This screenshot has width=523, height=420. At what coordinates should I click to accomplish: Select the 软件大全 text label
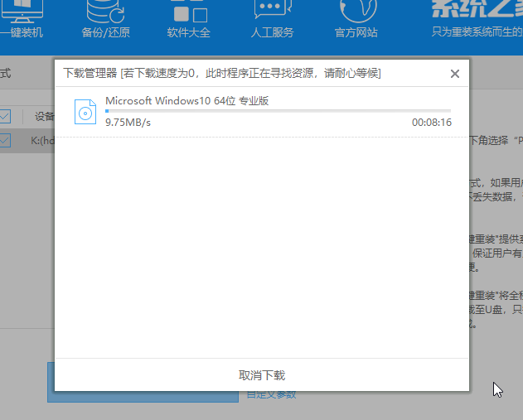coord(188,33)
